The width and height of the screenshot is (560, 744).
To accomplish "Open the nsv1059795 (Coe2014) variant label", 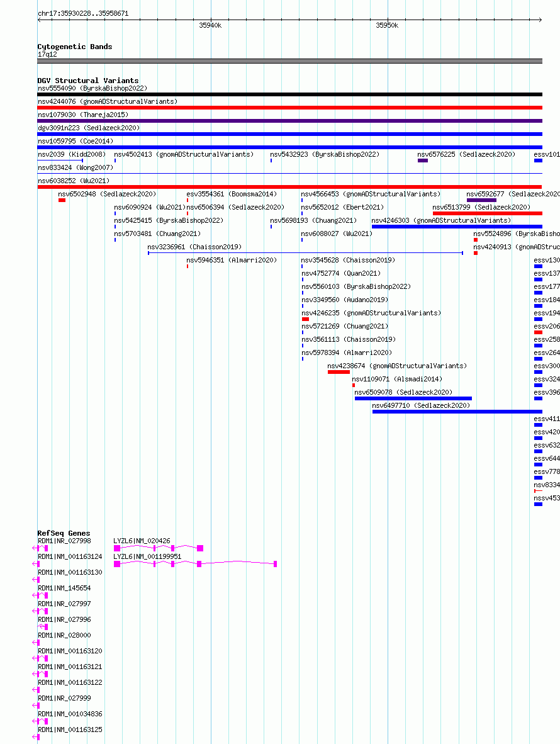I will (x=76, y=142).
